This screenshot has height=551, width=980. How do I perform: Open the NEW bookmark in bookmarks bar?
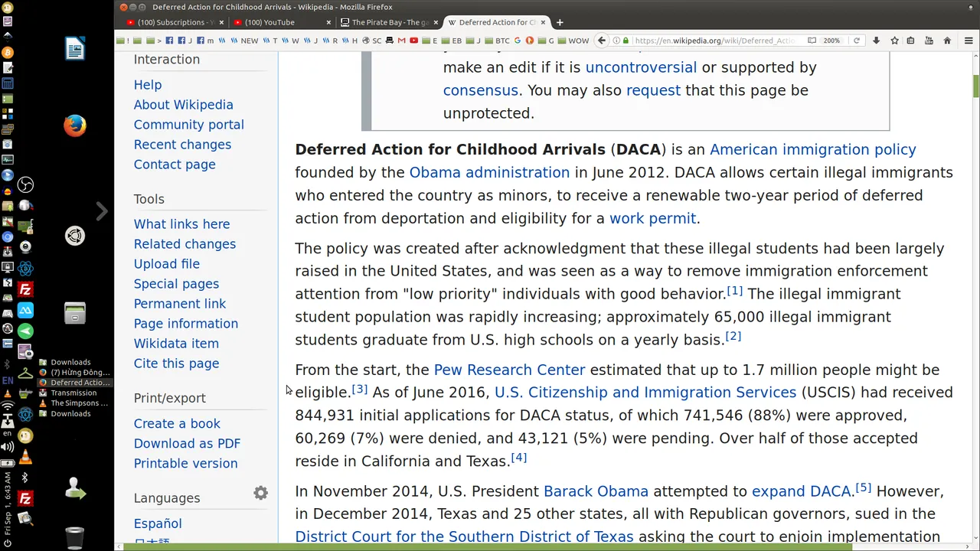pos(244,41)
